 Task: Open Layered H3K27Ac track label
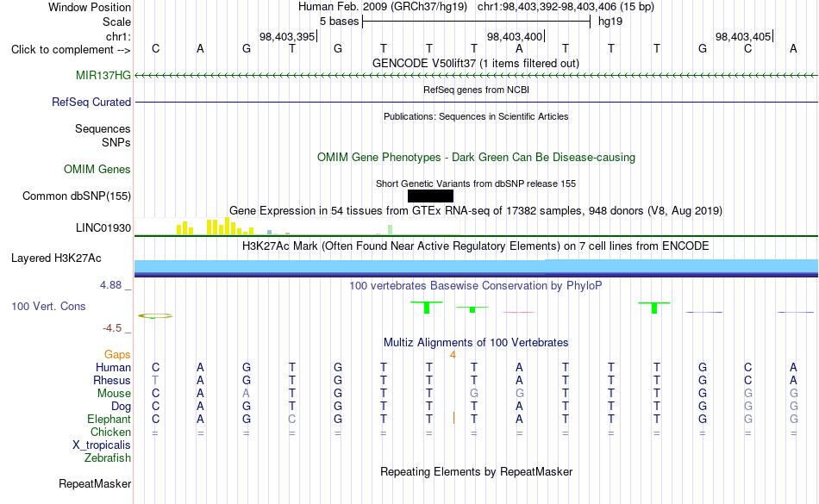tap(56, 258)
